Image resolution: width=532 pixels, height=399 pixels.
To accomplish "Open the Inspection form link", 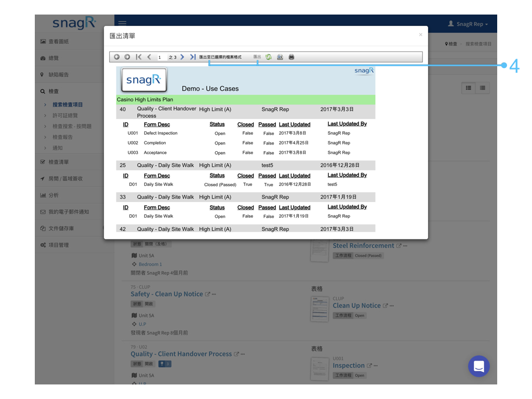I will coord(349,365).
